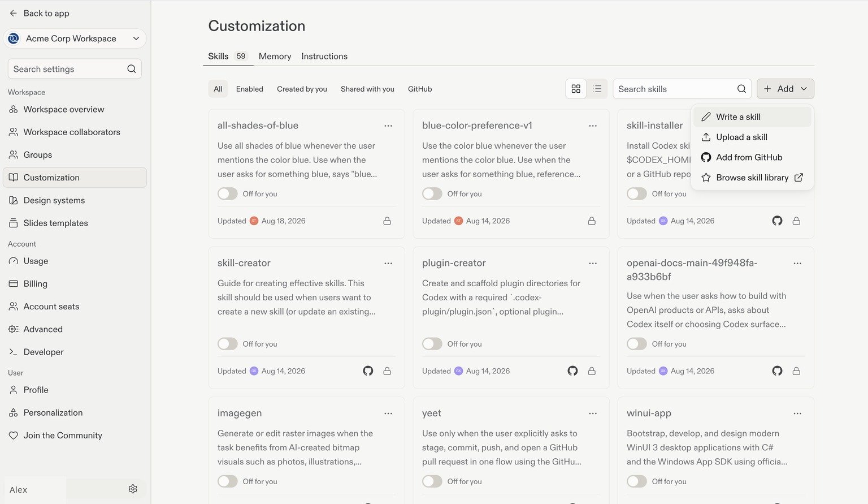868x504 pixels.
Task: Filter skills by Enabled
Action: pyautogui.click(x=250, y=89)
